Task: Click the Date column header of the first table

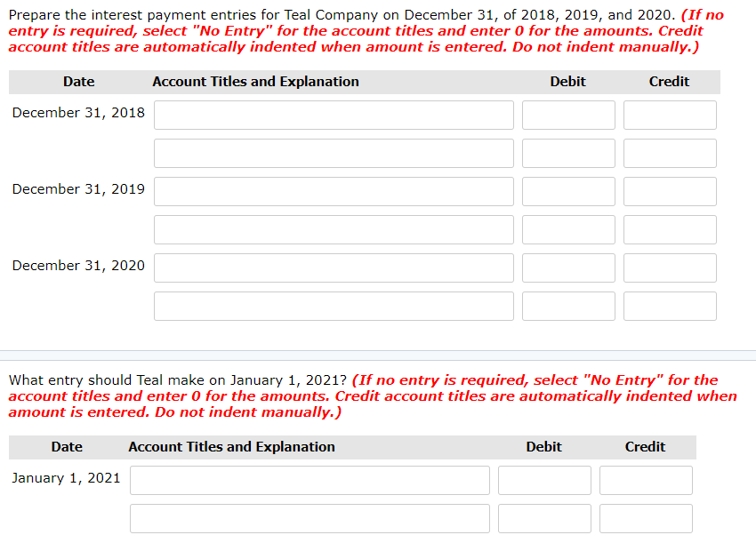Action: point(78,81)
